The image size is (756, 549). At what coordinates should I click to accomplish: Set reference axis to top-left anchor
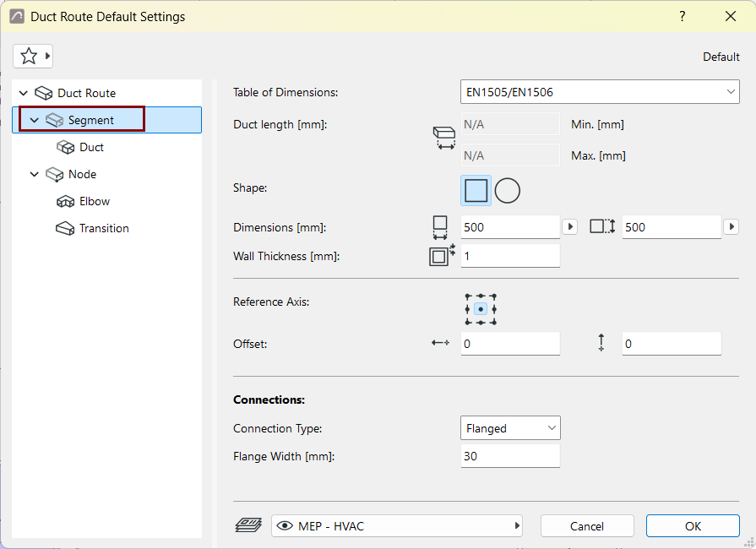[468, 296]
